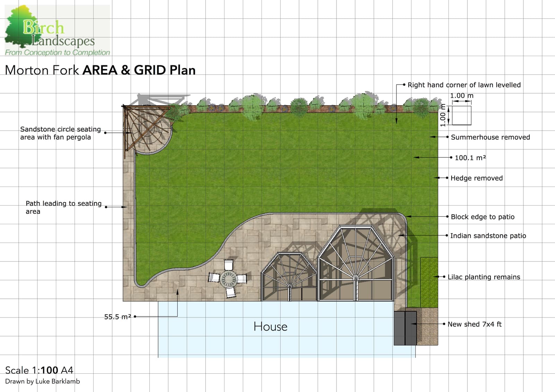The image size is (555, 392).
Task: Click the 'From Conception to Completion' tagline
Action: coord(58,53)
